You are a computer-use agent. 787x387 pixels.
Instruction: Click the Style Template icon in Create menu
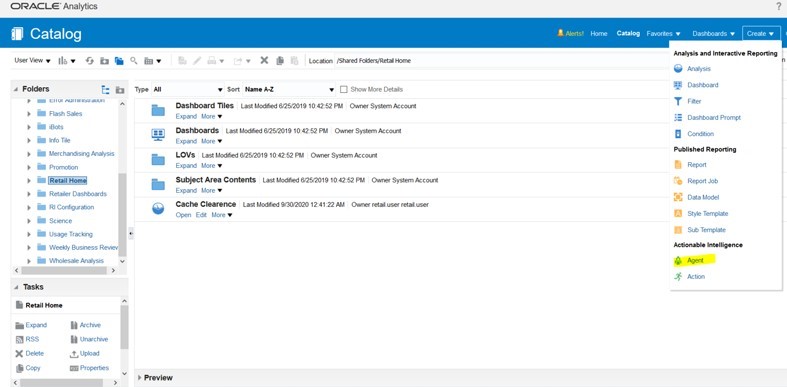pos(678,213)
